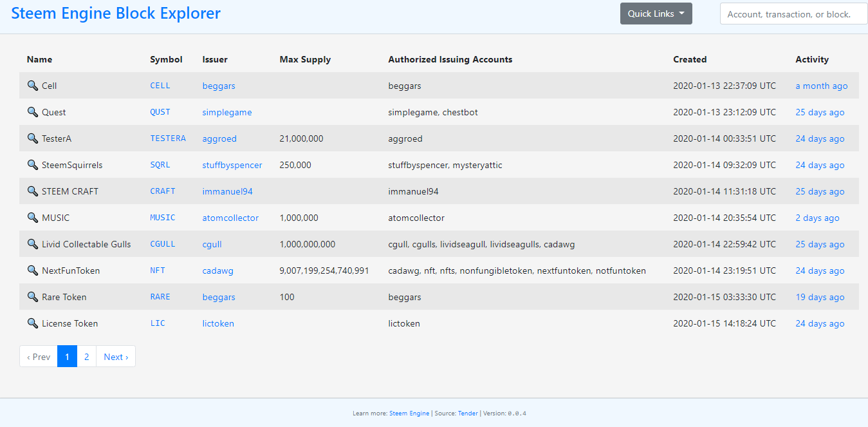This screenshot has height=427, width=868.
Task: Open the Quick Links dropdown
Action: click(x=656, y=14)
